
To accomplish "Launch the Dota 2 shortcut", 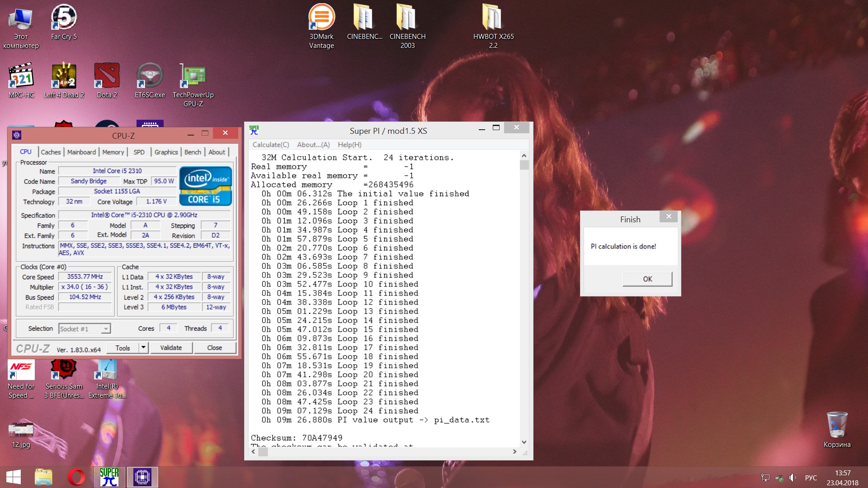I will click(107, 80).
